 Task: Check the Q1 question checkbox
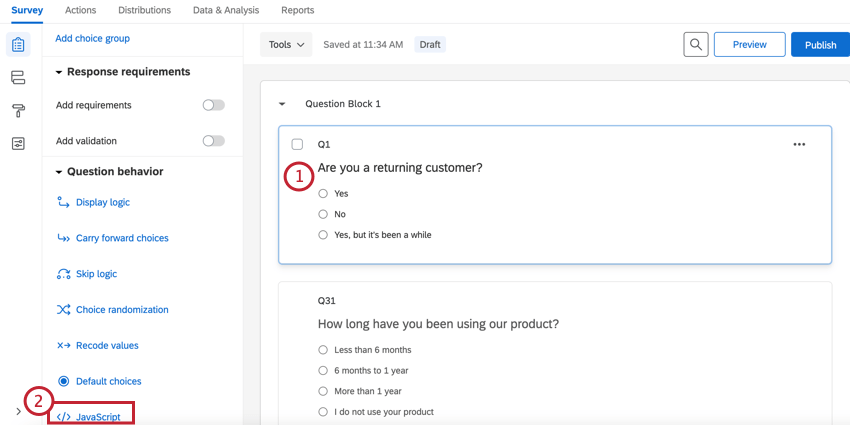tap(297, 144)
